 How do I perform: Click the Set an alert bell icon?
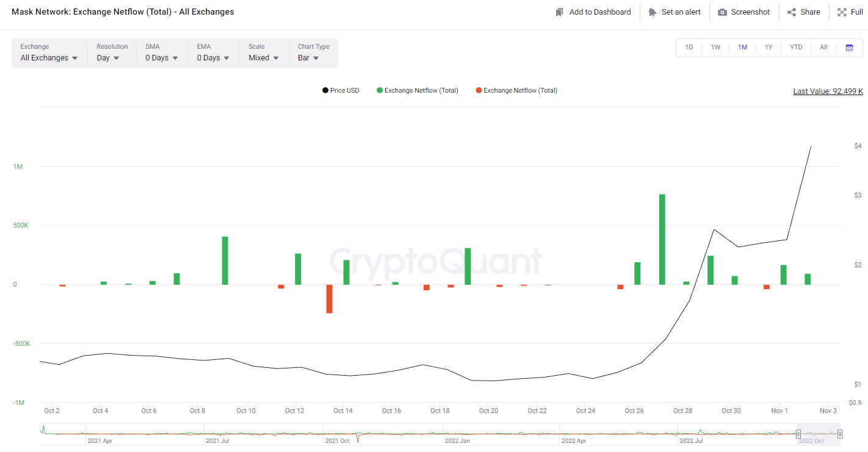pos(653,12)
